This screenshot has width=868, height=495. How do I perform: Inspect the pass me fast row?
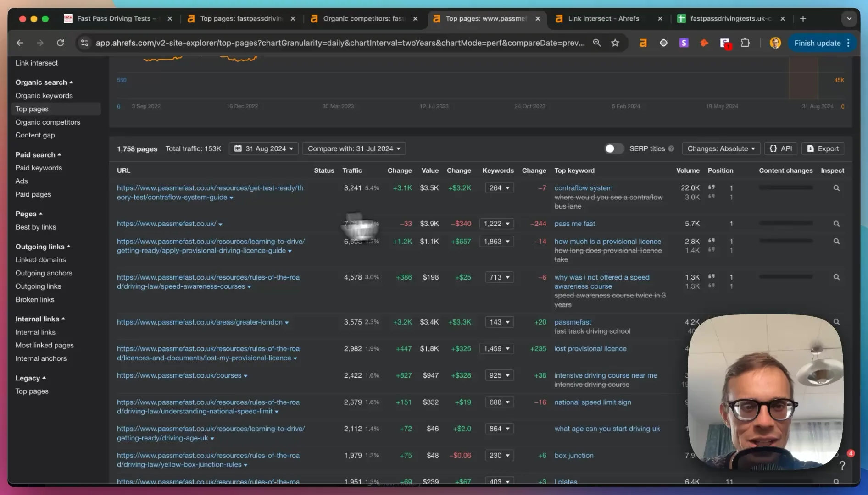[x=836, y=224]
